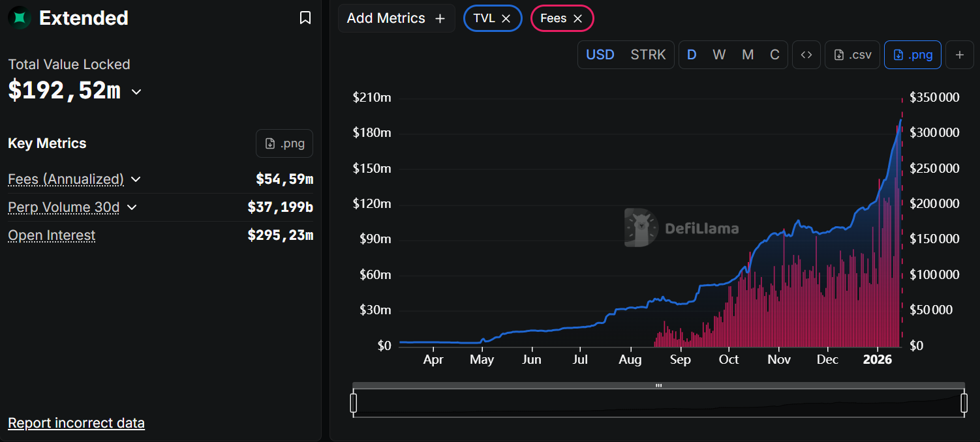Click the plus icon right of .png
The height and width of the screenshot is (442, 980).
tap(959, 55)
